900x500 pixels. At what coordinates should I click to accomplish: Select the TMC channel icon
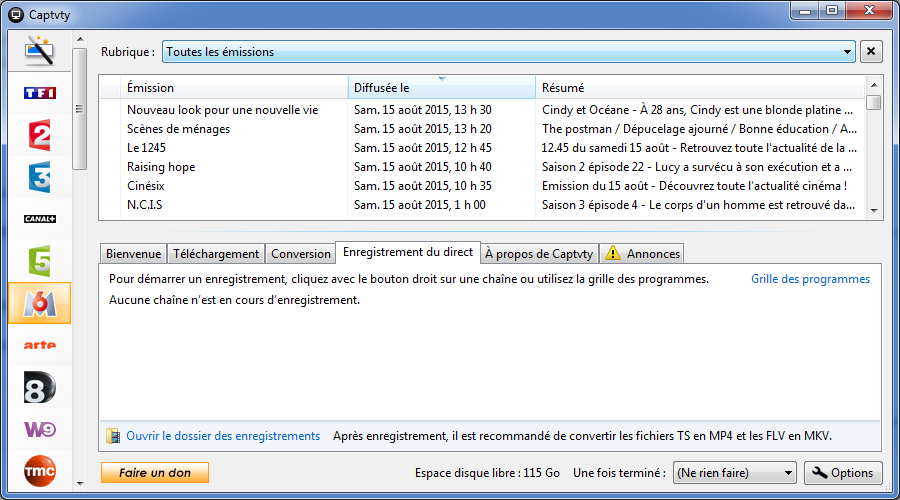[40, 470]
